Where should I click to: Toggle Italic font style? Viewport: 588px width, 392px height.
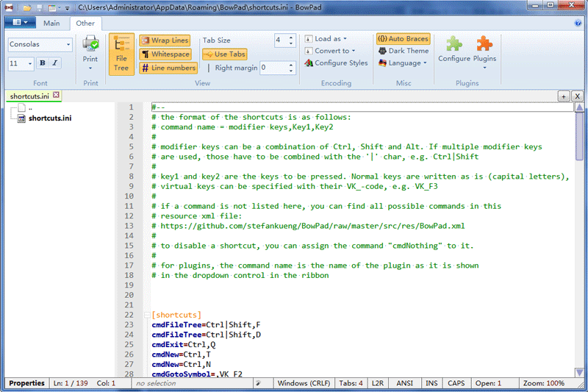click(x=54, y=63)
